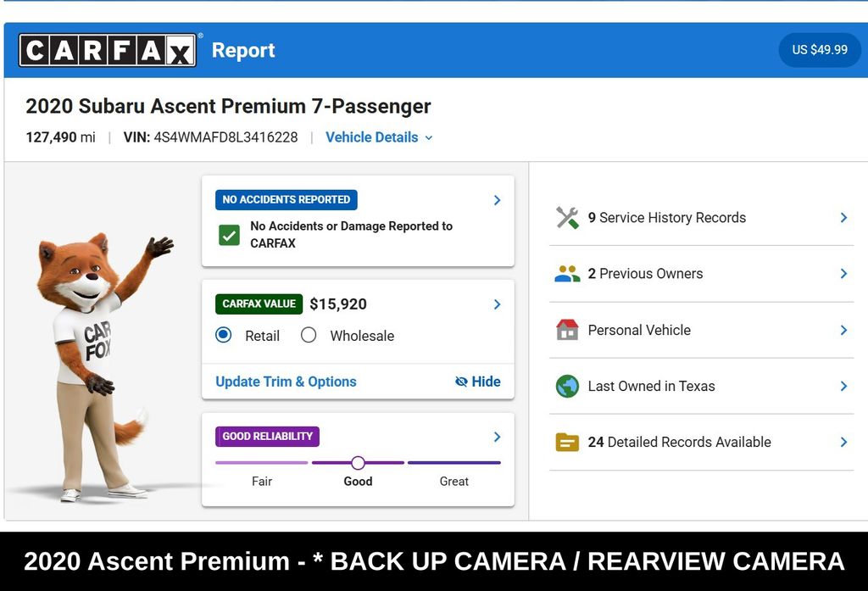Click the wrench Service History icon
Screen dimensions: 868x591
567,218
